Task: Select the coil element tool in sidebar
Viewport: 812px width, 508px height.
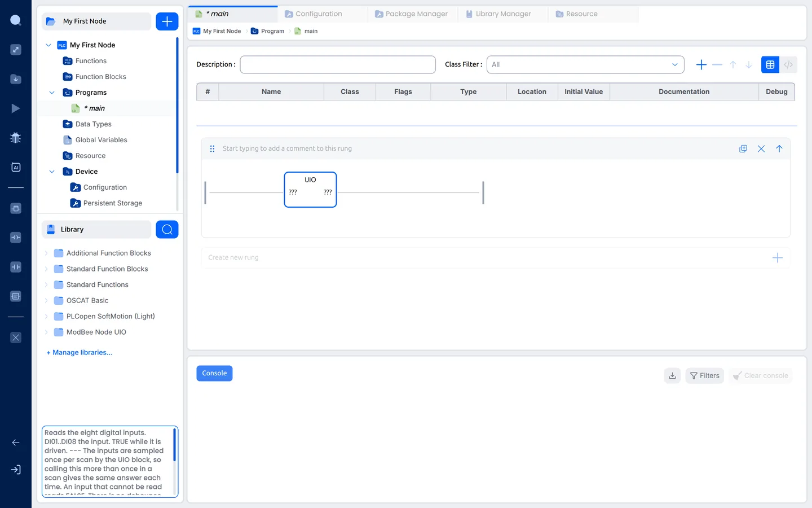Action: [16, 238]
